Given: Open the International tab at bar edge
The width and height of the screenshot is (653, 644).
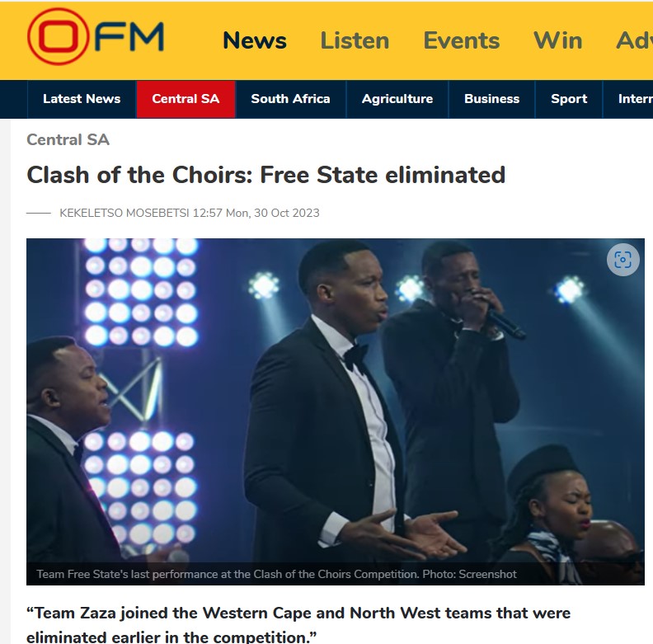Looking at the screenshot, I should [628, 99].
